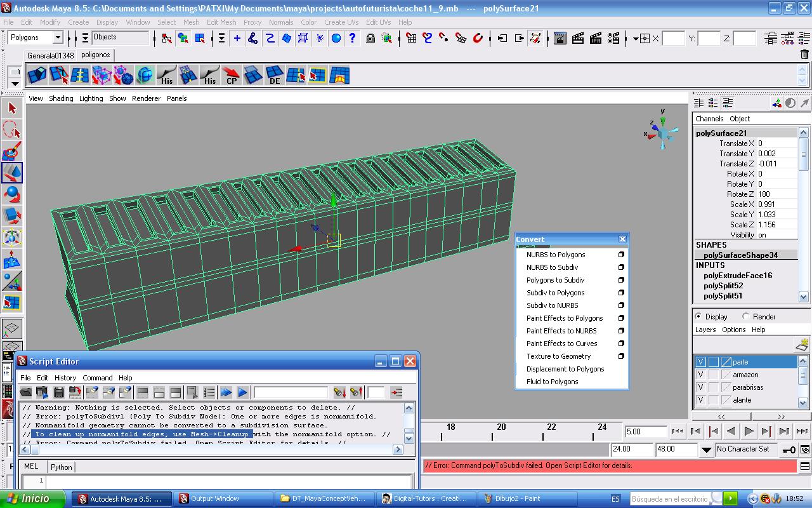Click select by hierarchy mode icon
This screenshot has height=508, width=812.
click(x=166, y=38)
